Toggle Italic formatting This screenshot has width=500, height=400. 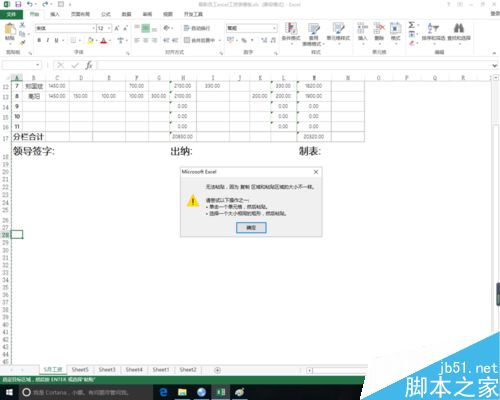48,40
